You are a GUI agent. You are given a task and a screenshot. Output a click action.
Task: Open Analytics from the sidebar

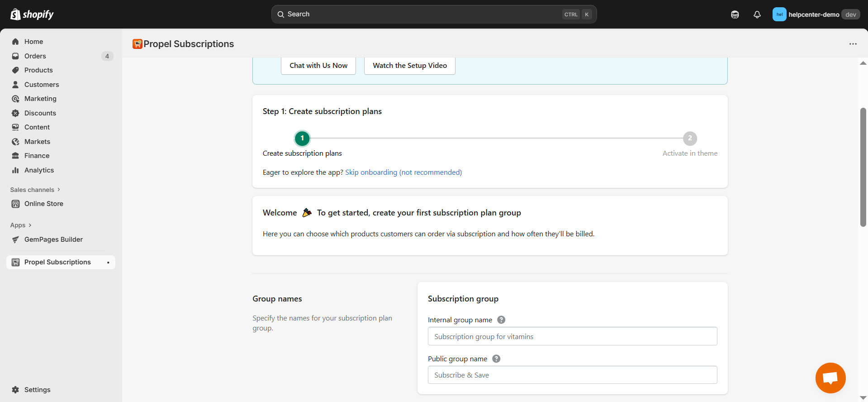click(39, 170)
